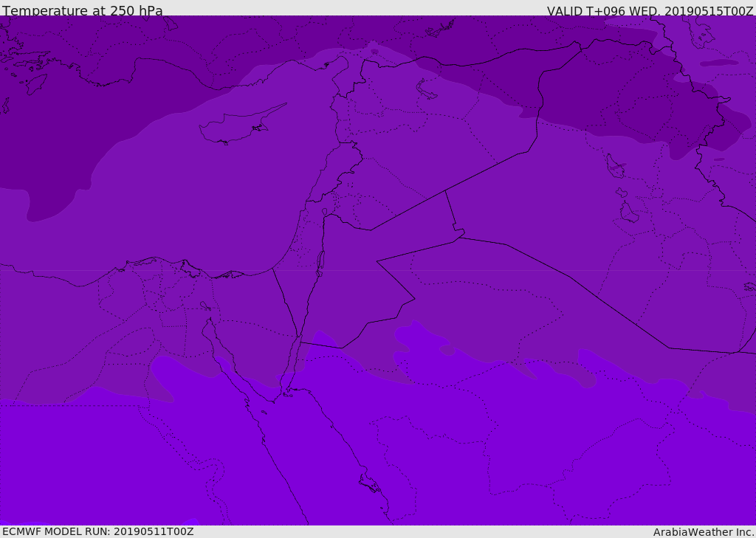Screen dimensions: 756x538
Task: Click the 'ArabiaWeather Inc.' credit text
Action: click(x=703, y=532)
